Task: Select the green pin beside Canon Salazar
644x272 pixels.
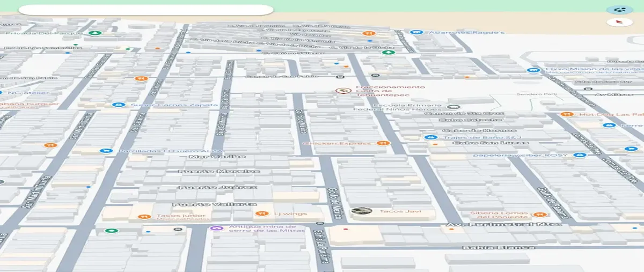Action: point(390,52)
